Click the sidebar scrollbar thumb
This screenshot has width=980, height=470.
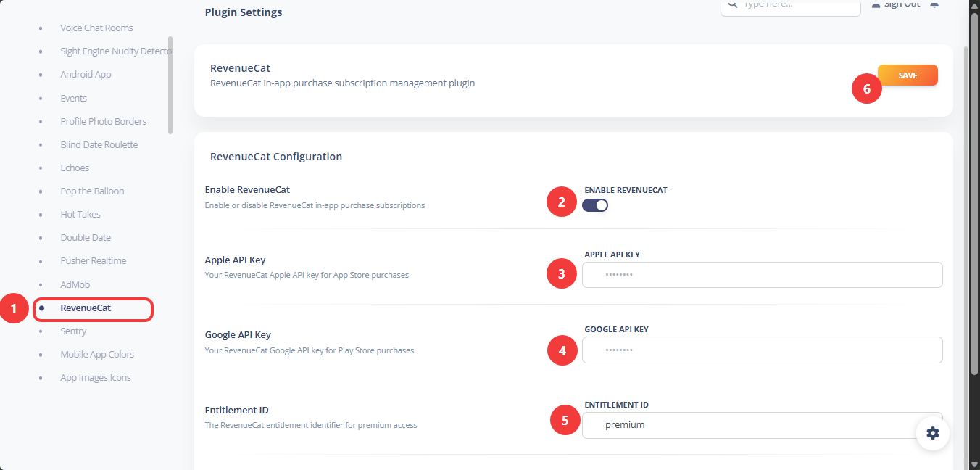click(x=170, y=85)
